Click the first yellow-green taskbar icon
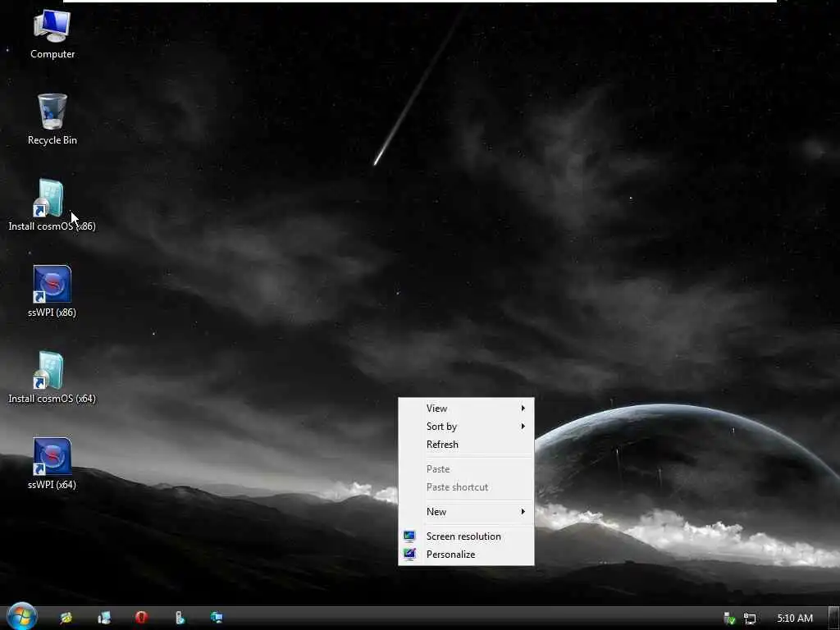This screenshot has width=840, height=630. [66, 618]
